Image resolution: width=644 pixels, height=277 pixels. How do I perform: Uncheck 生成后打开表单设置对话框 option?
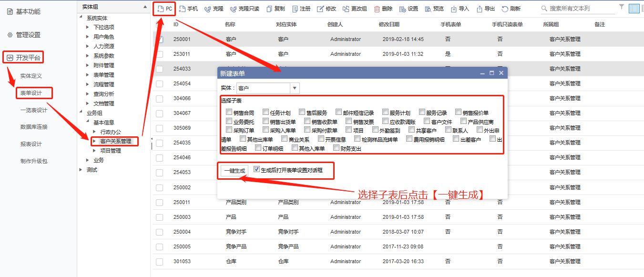pos(257,169)
